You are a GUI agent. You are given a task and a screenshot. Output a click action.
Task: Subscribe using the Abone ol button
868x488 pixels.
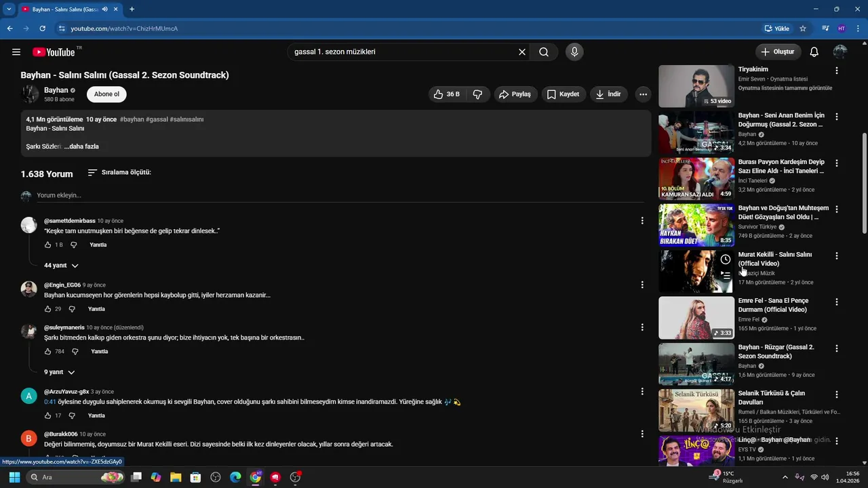(106, 94)
